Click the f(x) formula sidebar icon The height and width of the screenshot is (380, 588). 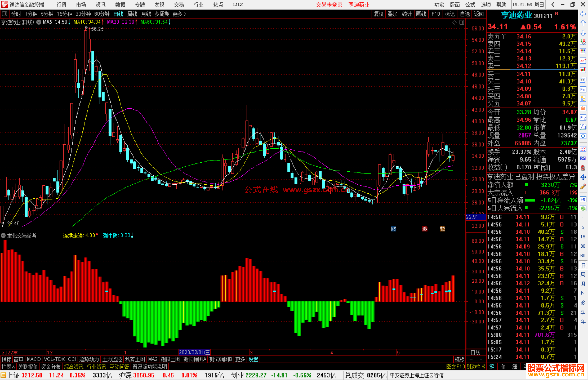tap(583, 127)
